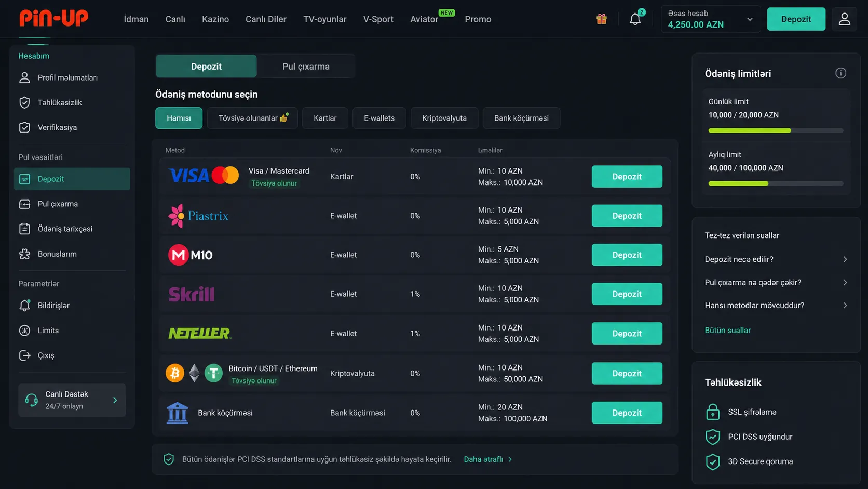The width and height of the screenshot is (868, 489).
Task: Expand 'Hansı metodlar mövcuddur?' question
Action: coord(776,306)
